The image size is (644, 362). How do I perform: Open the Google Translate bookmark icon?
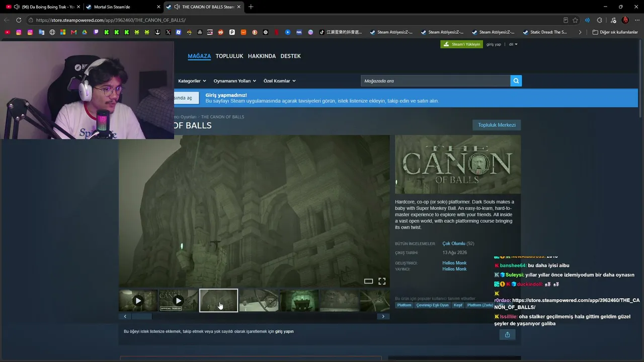(41, 32)
